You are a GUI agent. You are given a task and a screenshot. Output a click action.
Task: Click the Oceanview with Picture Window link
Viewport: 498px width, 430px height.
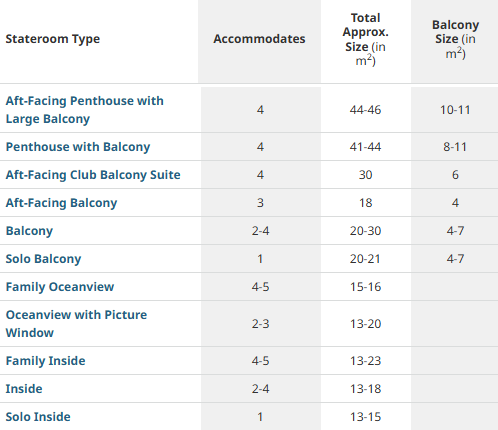point(76,324)
